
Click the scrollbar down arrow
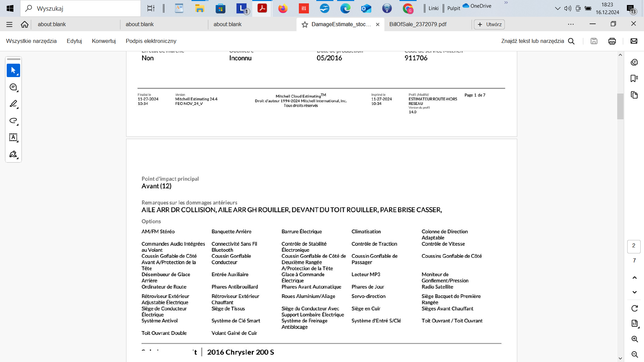tap(620, 358)
